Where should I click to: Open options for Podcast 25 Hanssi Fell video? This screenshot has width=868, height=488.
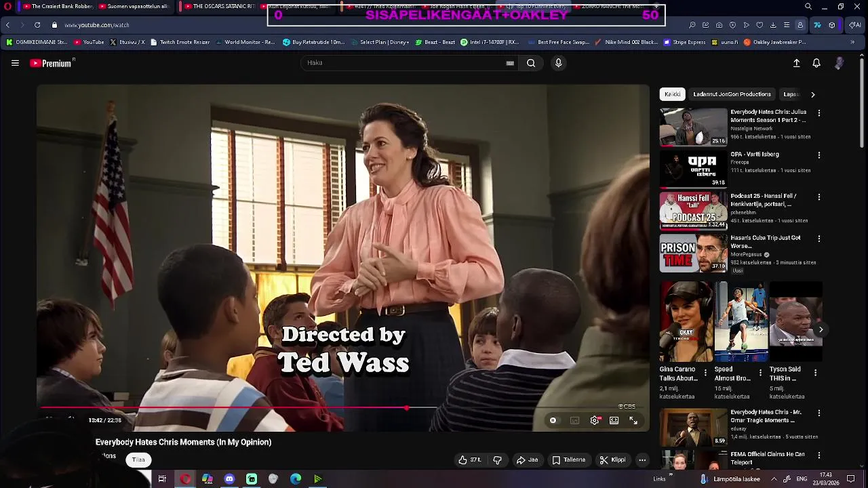pos(818,197)
